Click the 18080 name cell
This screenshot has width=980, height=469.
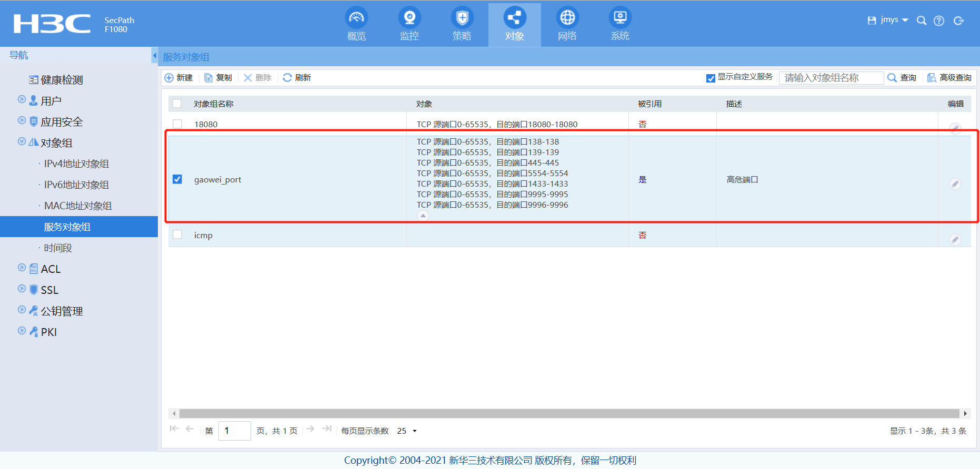coord(206,125)
